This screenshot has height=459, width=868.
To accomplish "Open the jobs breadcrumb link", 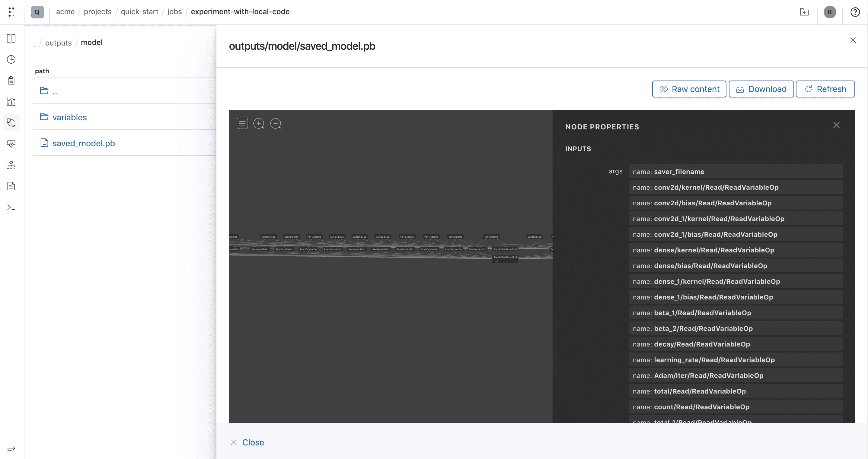I will pos(174,11).
